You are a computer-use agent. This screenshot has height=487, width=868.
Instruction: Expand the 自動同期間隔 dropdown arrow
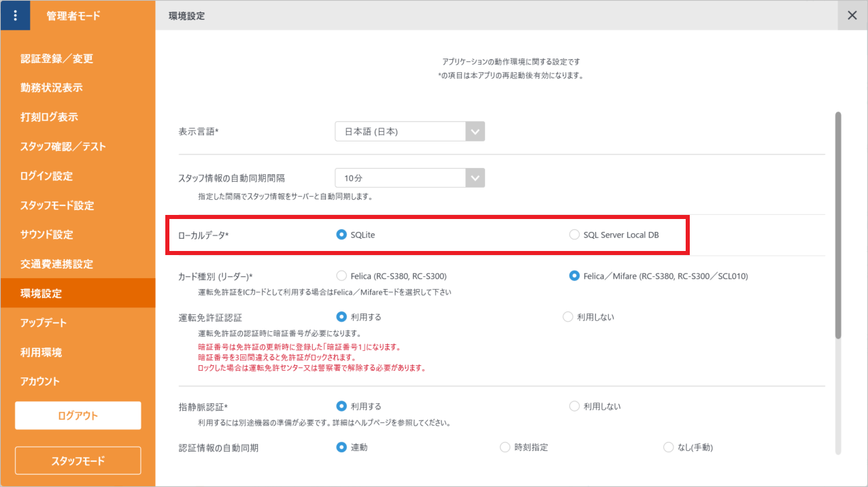[475, 178]
